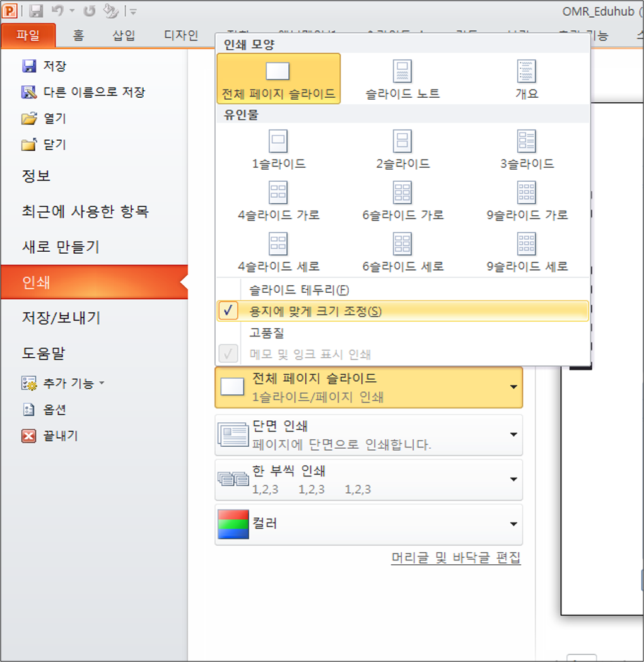Choose 1슬라이드 handout layout
The image size is (644, 662).
pyautogui.click(x=279, y=150)
